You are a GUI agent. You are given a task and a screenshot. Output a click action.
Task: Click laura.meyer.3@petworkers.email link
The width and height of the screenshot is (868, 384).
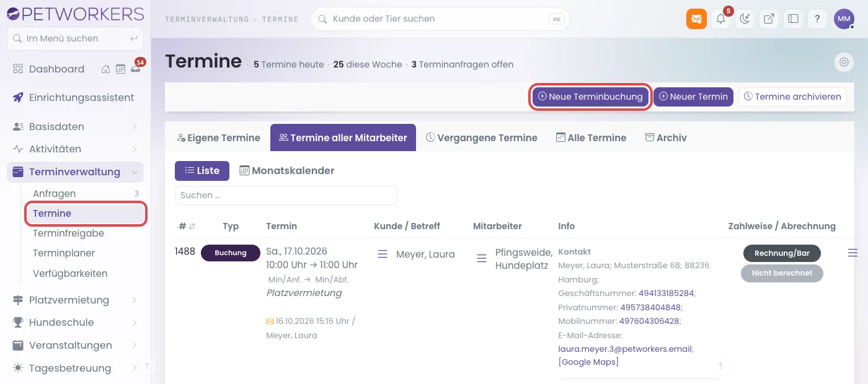(x=626, y=349)
